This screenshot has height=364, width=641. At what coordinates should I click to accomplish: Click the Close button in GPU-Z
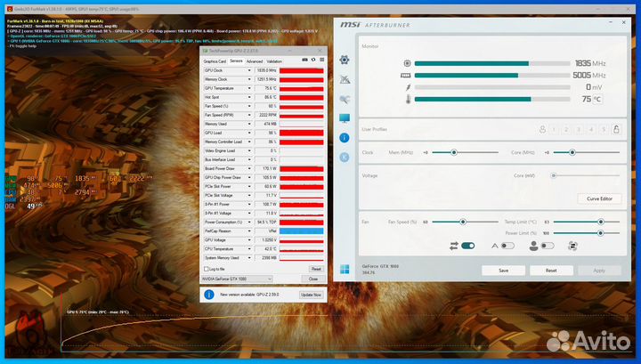pos(313,279)
